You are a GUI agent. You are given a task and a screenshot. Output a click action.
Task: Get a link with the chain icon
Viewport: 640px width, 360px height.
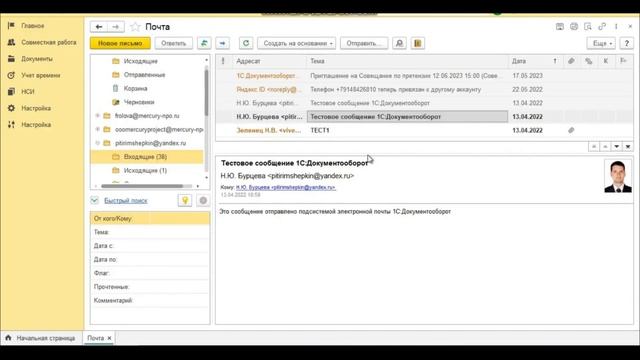[x=602, y=27]
